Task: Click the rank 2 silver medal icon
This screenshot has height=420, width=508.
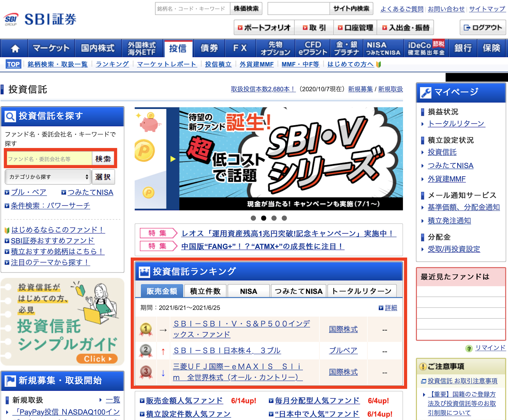Action: click(x=146, y=351)
